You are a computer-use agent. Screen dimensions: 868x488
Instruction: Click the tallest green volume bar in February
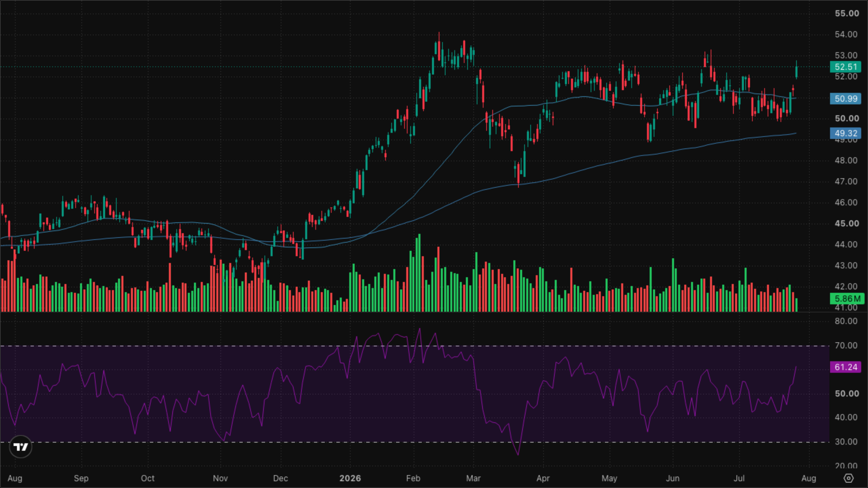[x=419, y=272]
